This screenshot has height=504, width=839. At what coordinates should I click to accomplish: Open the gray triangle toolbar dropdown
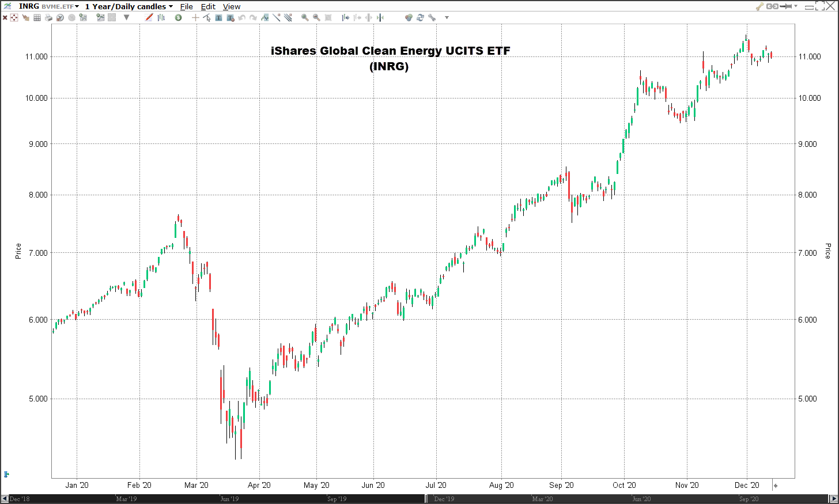coord(126,18)
